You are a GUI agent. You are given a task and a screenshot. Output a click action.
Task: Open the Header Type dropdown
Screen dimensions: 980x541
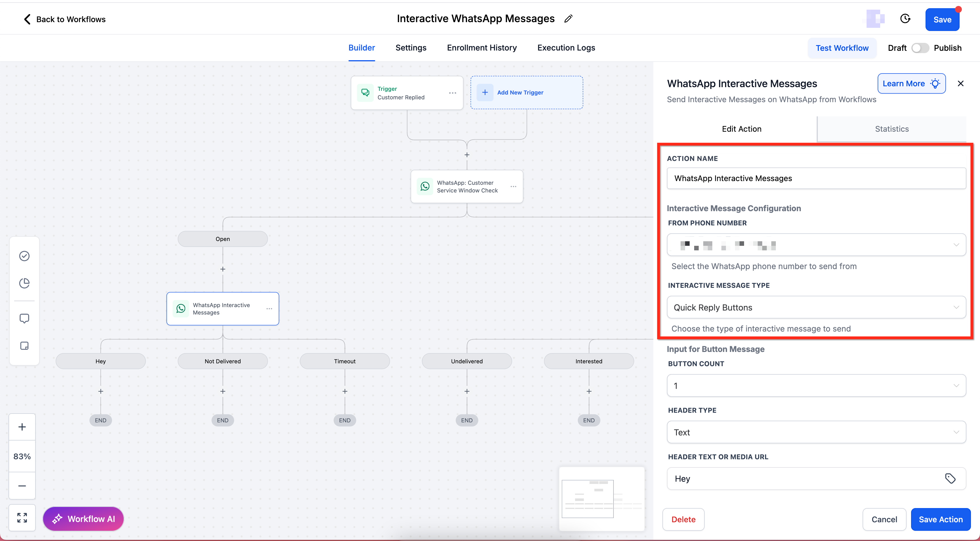coord(816,432)
